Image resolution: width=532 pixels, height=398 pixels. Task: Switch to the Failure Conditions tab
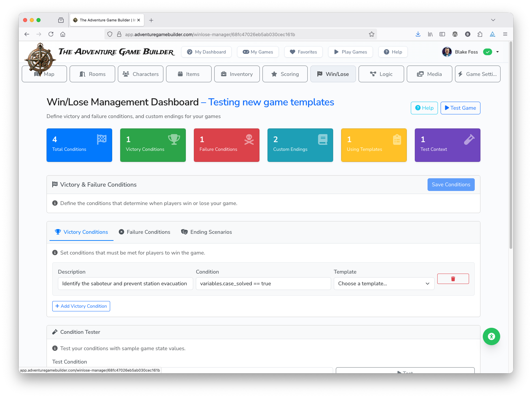pyautogui.click(x=145, y=232)
